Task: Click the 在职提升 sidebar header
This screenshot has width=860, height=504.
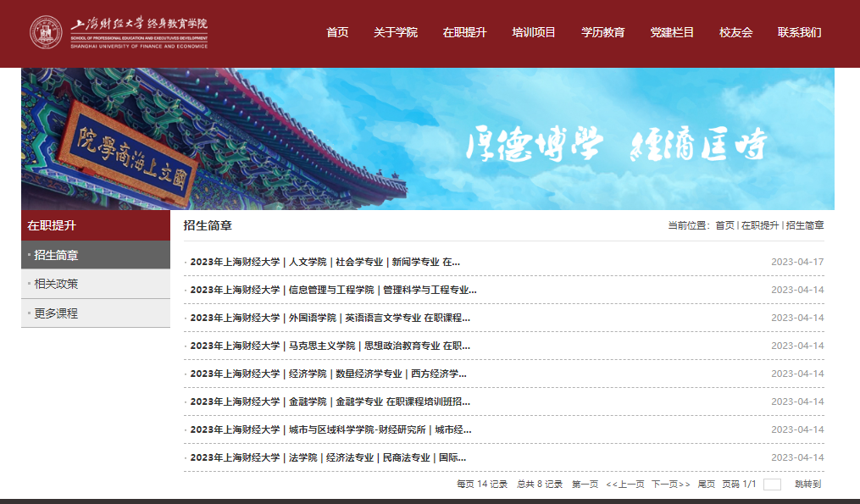Action: coord(96,225)
